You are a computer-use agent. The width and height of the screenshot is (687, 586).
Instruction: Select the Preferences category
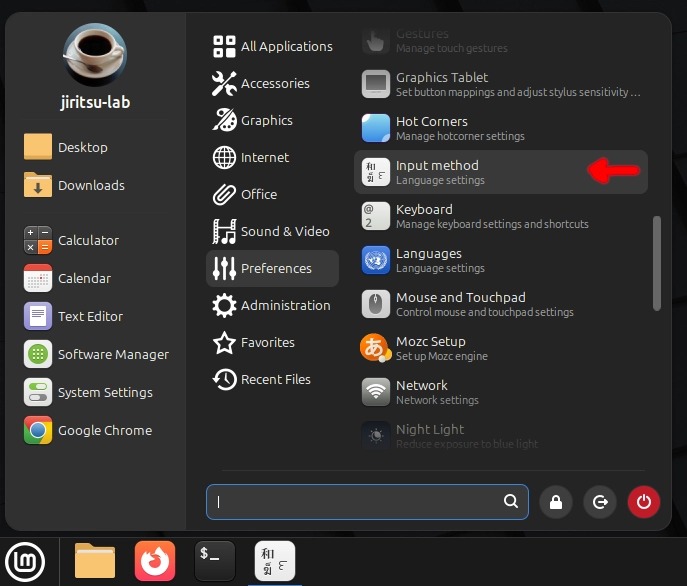(x=272, y=268)
